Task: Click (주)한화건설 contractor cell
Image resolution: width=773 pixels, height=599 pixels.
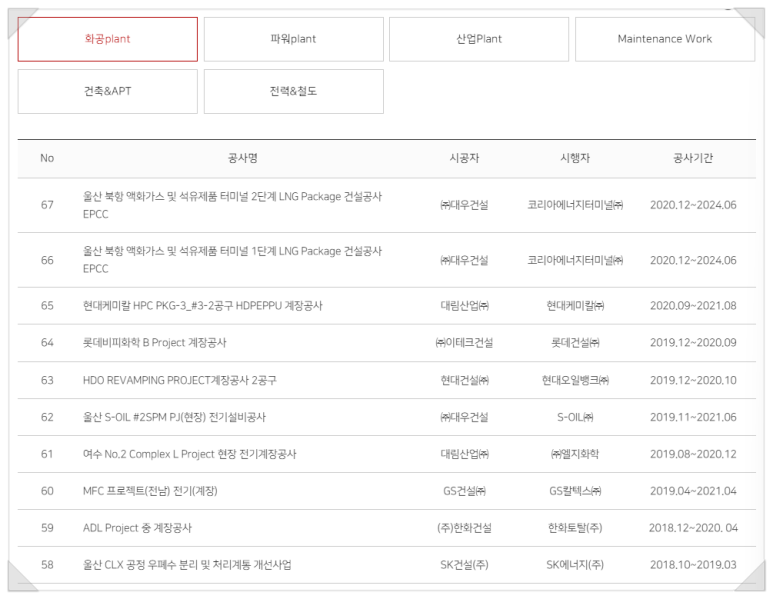Action: tap(464, 528)
